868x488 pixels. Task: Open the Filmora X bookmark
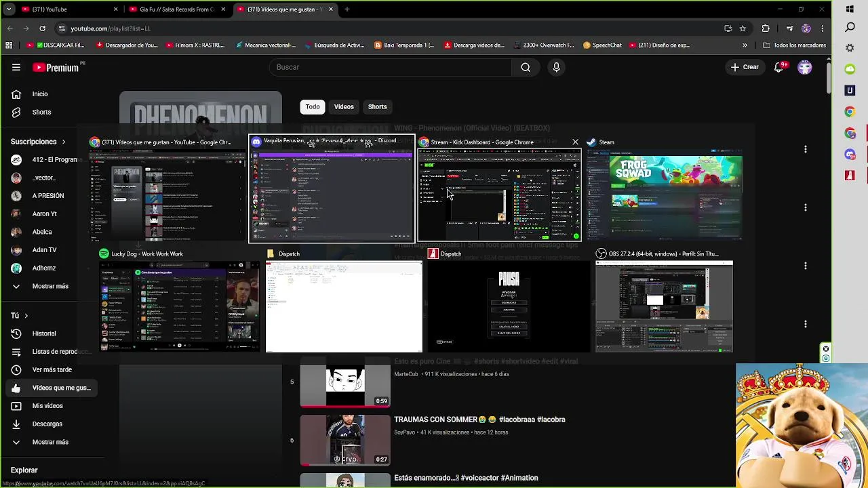(195, 45)
